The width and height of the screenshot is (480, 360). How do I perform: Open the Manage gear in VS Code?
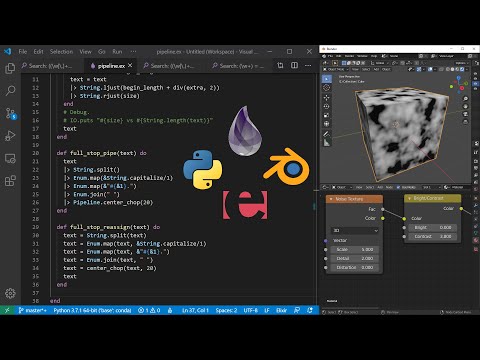click(10, 293)
